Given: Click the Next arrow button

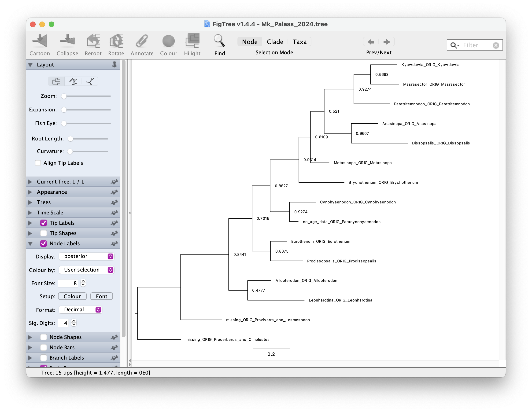Looking at the screenshot, I should tap(386, 42).
